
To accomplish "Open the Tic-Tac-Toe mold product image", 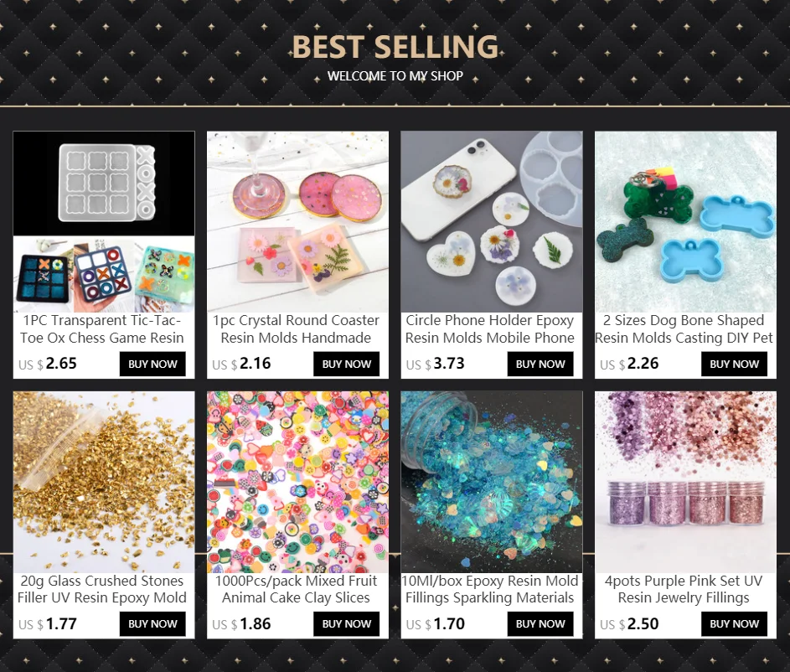I will pos(104,222).
